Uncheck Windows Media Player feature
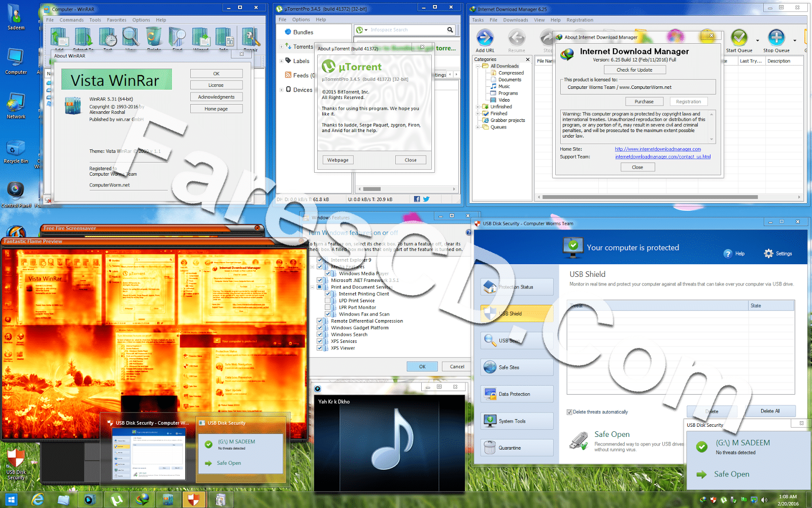 click(x=328, y=273)
